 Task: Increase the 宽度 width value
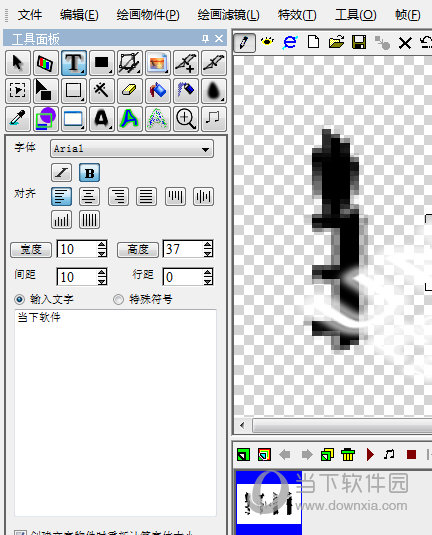point(102,245)
